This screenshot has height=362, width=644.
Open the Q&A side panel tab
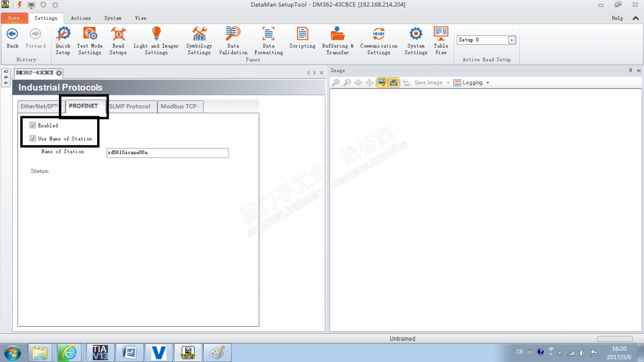coord(6,78)
